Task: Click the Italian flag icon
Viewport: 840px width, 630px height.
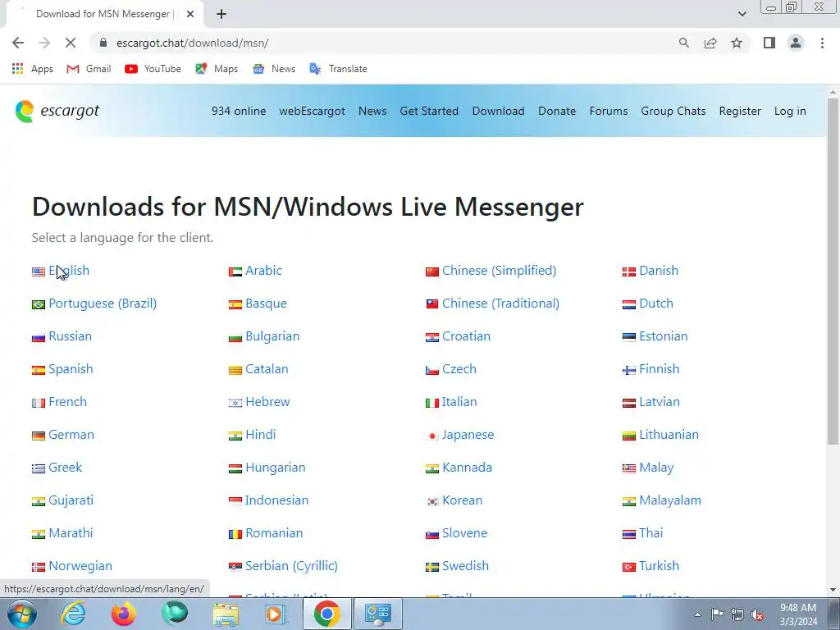Action: [431, 403]
